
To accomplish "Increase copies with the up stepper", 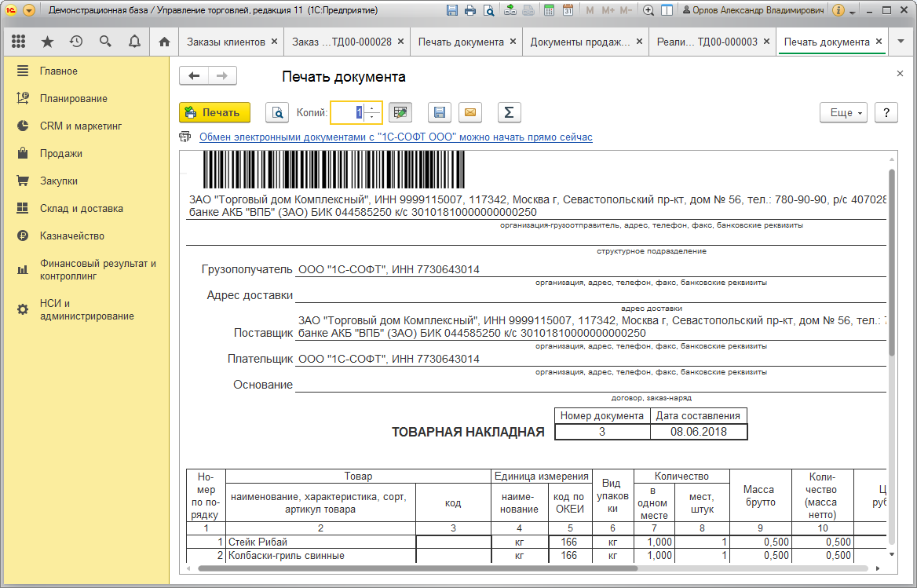I will [x=372, y=108].
